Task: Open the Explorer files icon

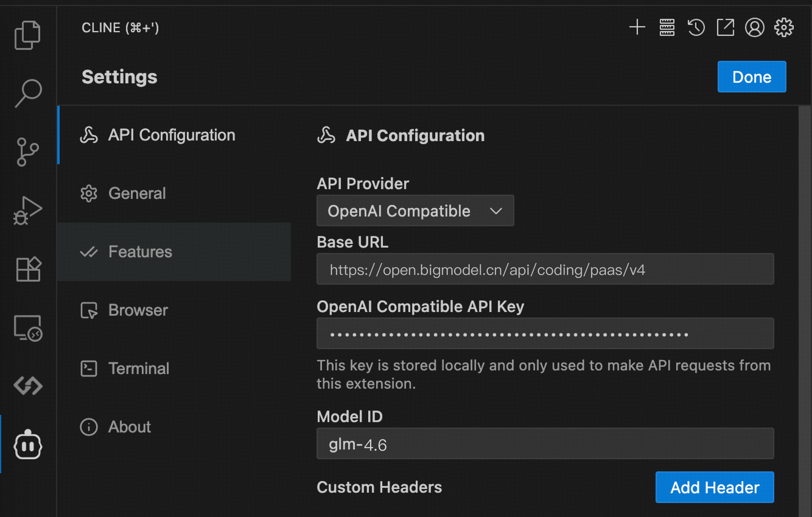Action: pyautogui.click(x=28, y=35)
